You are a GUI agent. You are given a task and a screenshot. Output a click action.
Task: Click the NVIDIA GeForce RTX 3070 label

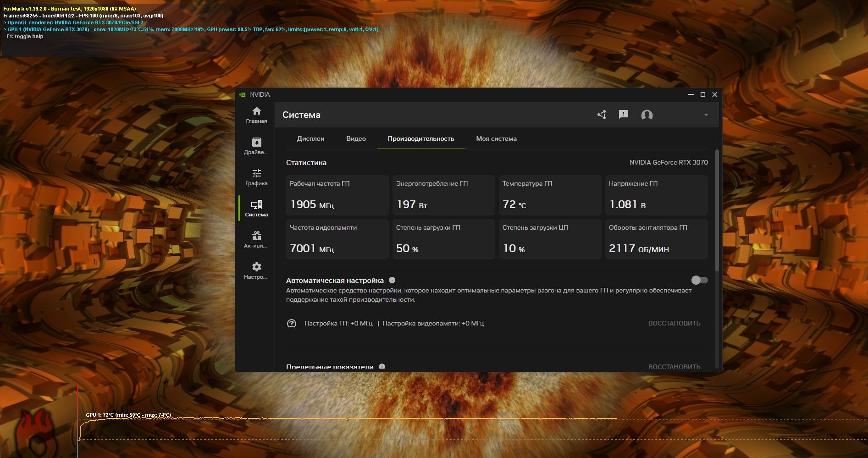pos(669,162)
